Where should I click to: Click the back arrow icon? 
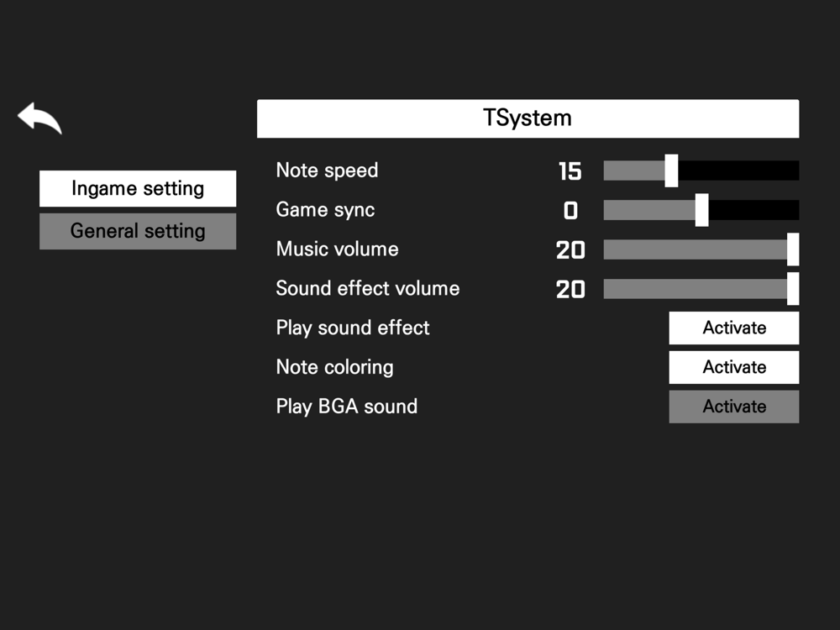39,118
